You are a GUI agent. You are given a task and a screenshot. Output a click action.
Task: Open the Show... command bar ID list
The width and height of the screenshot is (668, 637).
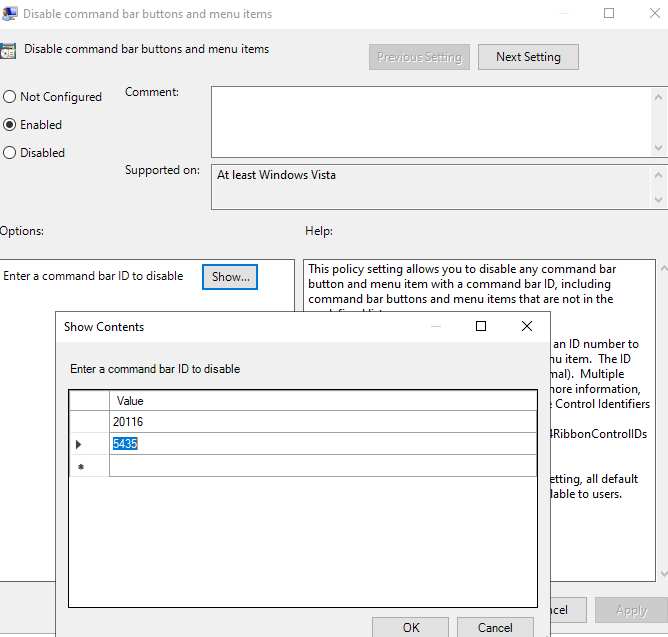point(230,277)
